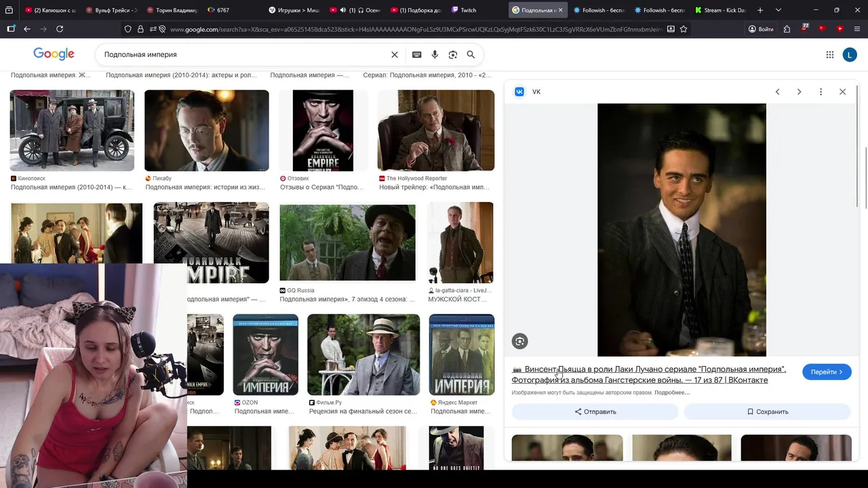Open Firefox extensions puzzle icon

tap(787, 29)
